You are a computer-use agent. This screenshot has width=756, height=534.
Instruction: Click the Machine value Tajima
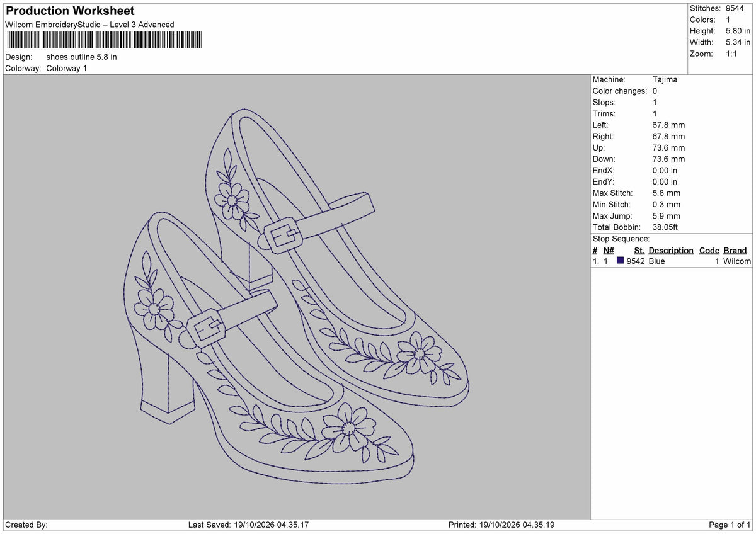click(665, 80)
